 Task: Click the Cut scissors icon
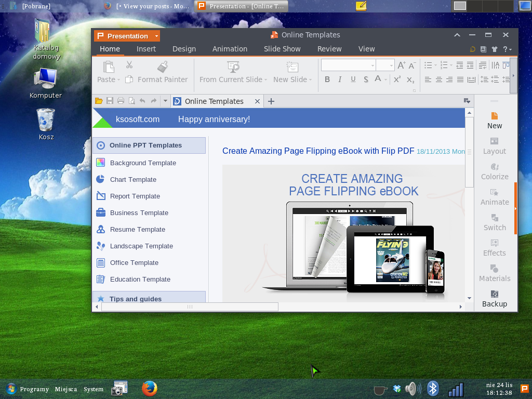point(129,65)
